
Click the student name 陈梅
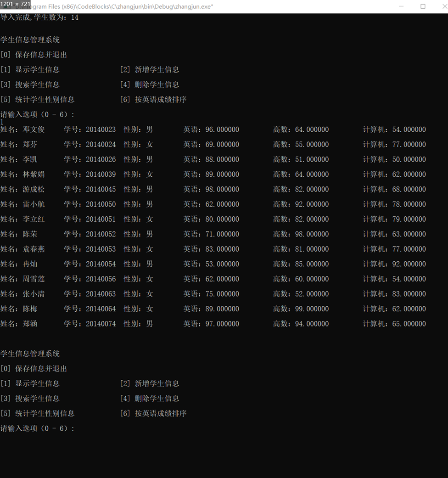click(30, 309)
